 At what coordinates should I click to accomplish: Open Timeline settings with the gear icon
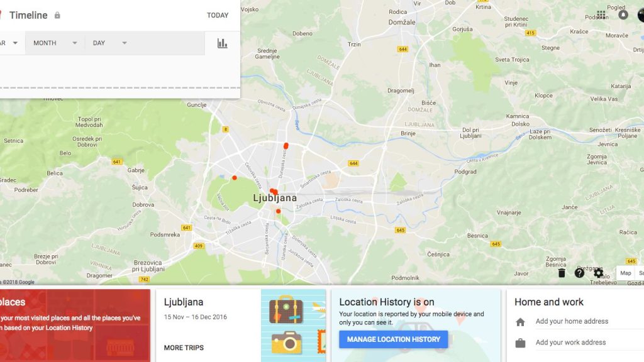pyautogui.click(x=598, y=273)
